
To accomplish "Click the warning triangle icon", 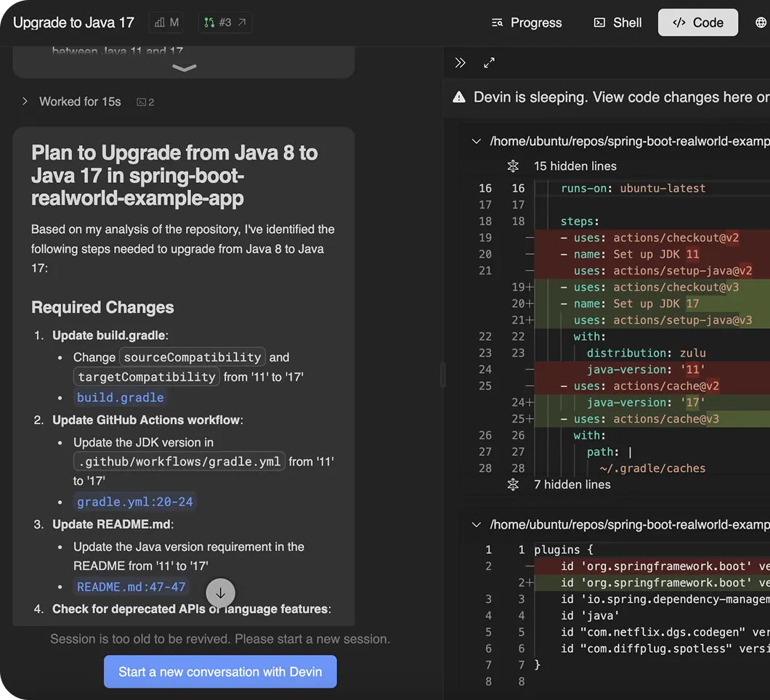I will 458,97.
